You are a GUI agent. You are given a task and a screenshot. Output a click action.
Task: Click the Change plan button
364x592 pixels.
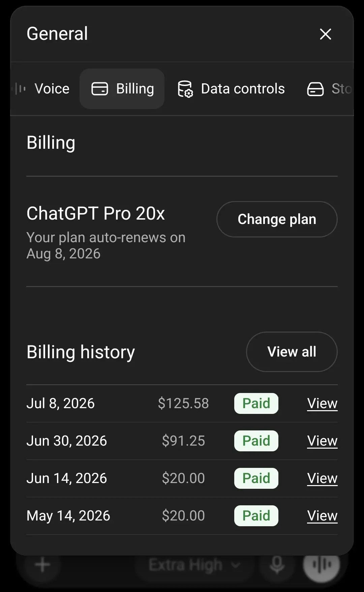pos(277,219)
